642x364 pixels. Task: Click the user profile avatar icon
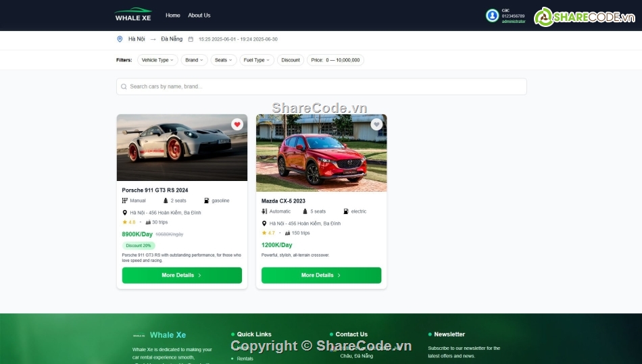492,16
